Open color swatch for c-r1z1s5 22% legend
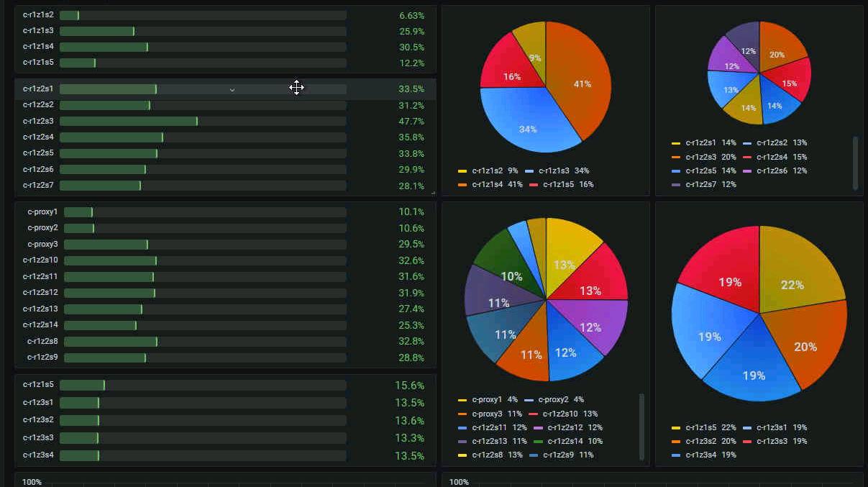This screenshot has height=487, width=868. coord(676,427)
